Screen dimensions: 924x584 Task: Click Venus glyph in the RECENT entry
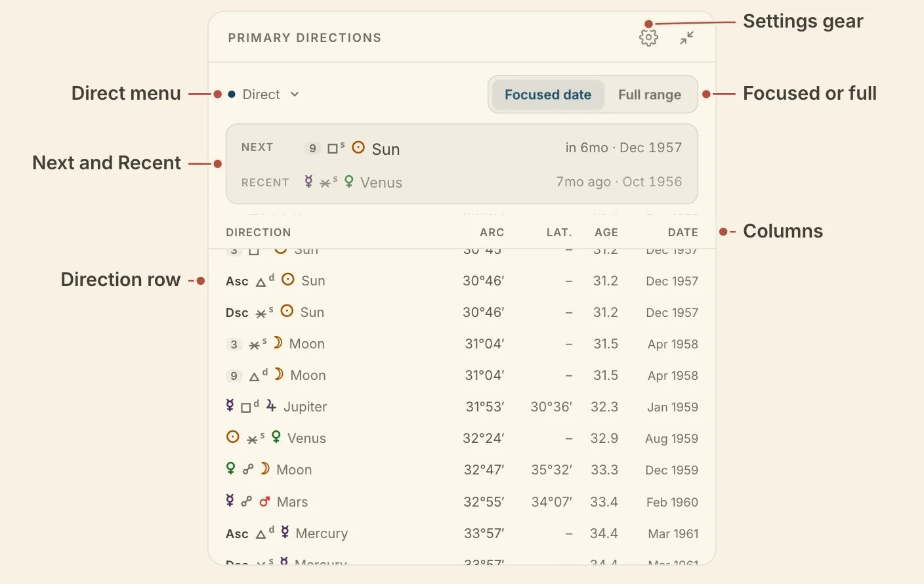point(349,181)
